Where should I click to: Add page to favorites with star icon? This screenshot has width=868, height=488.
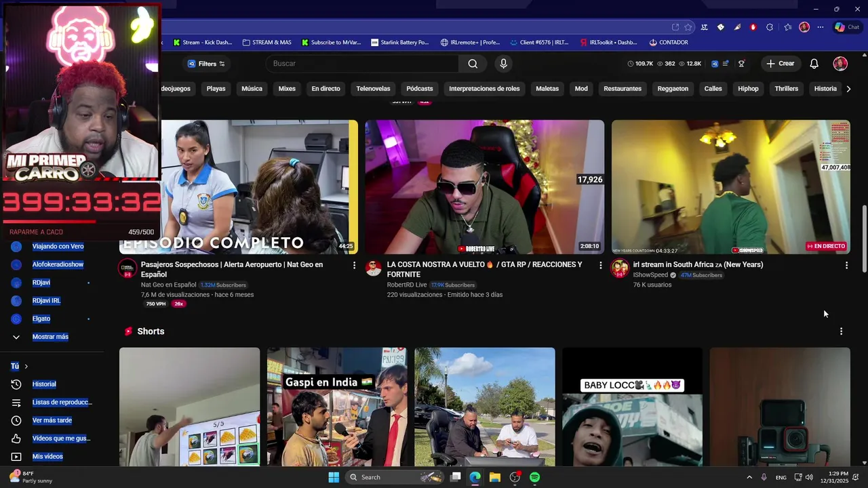(688, 27)
